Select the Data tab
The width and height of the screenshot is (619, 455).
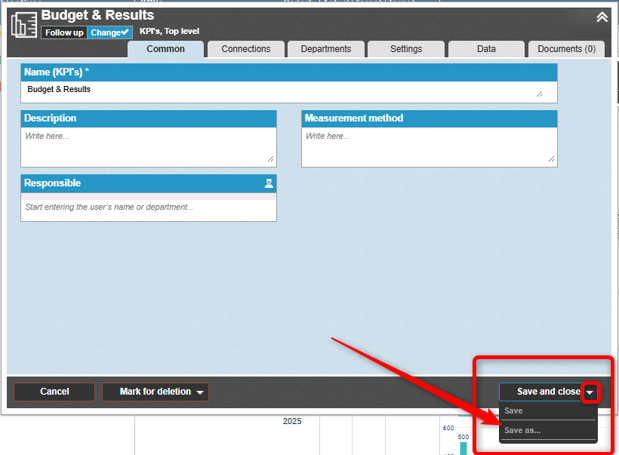click(486, 49)
